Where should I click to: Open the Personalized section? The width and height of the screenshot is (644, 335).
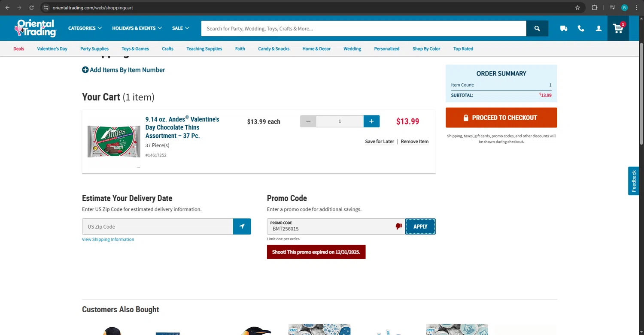[x=387, y=48]
